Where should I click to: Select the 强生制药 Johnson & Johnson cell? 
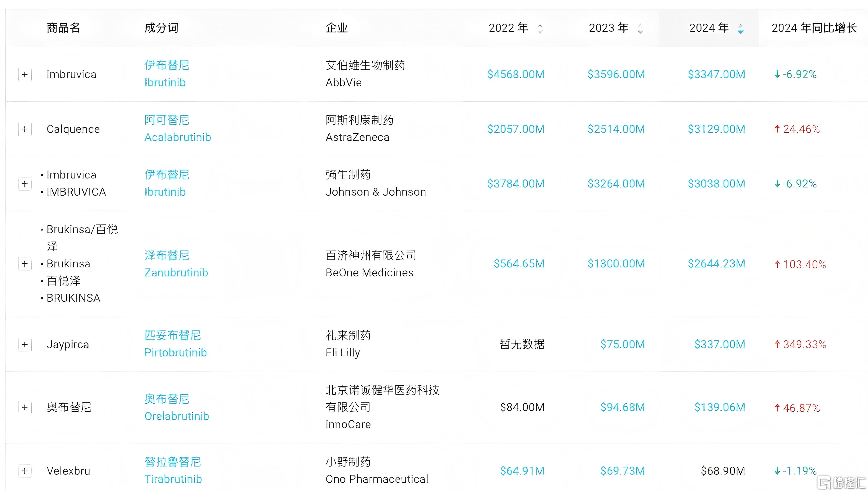(376, 183)
